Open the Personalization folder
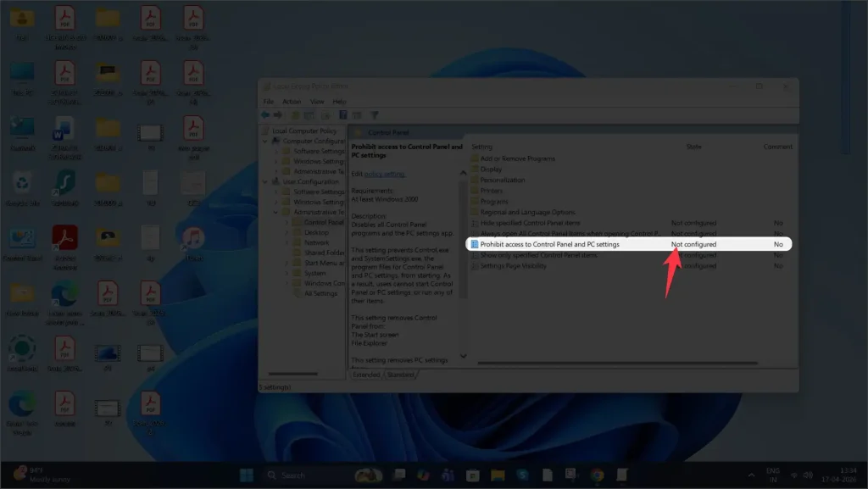 [503, 180]
